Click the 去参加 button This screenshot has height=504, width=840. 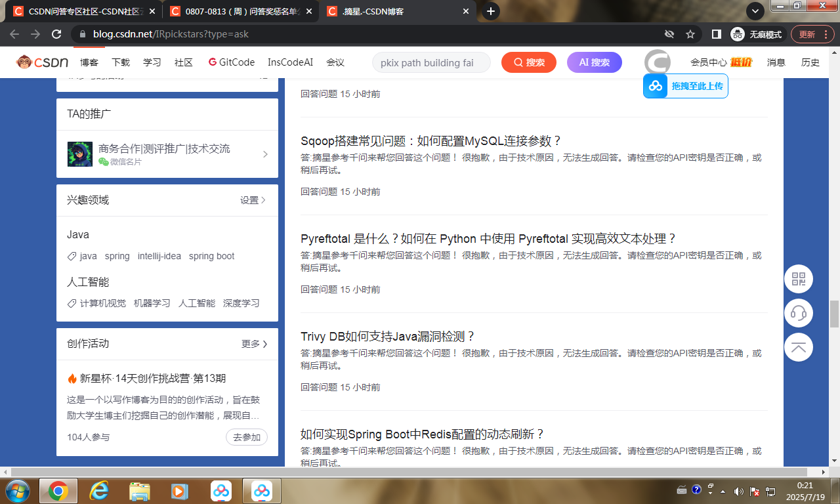247,437
